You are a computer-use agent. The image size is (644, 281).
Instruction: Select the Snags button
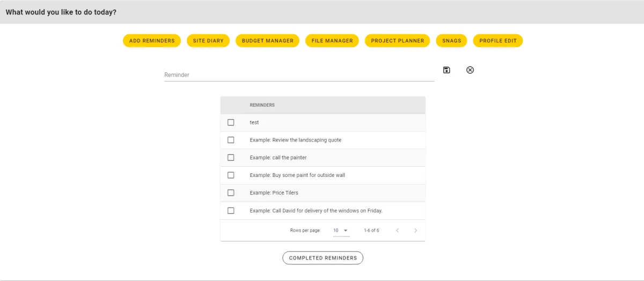pyautogui.click(x=451, y=41)
